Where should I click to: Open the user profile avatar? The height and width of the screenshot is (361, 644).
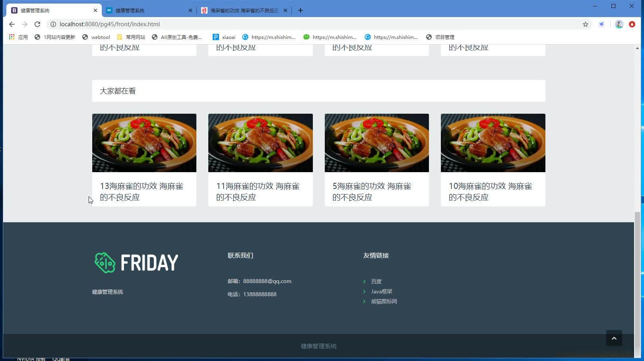[x=619, y=24]
